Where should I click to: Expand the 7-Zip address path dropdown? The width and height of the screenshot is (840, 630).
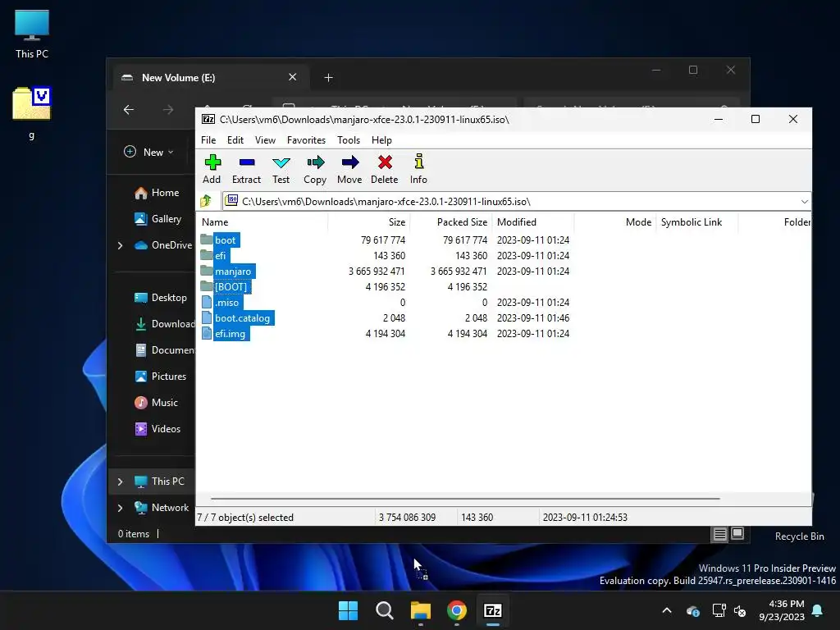pos(804,202)
